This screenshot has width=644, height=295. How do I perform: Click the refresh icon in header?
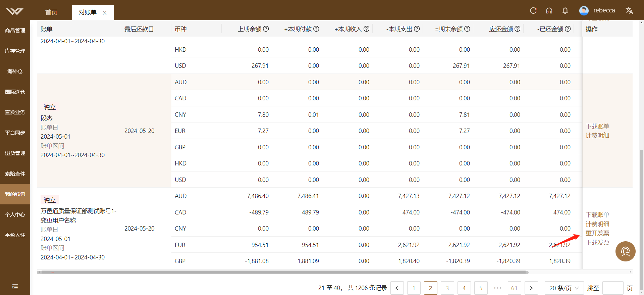point(533,11)
